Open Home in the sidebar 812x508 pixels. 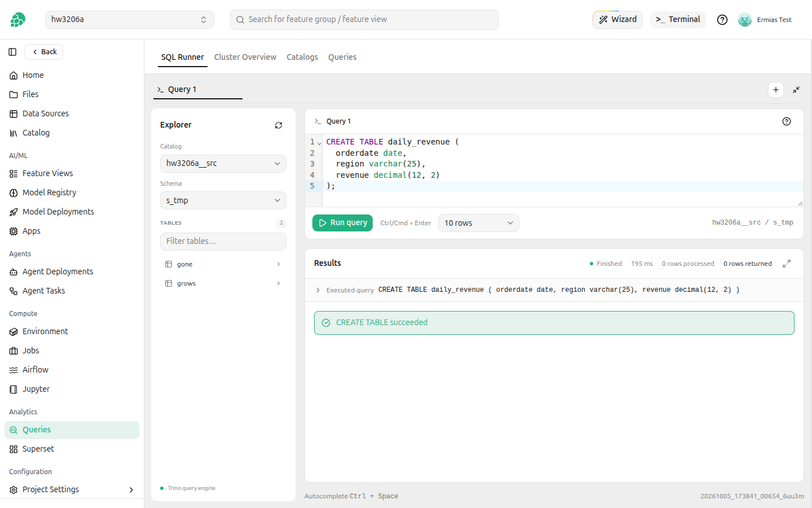72,75
